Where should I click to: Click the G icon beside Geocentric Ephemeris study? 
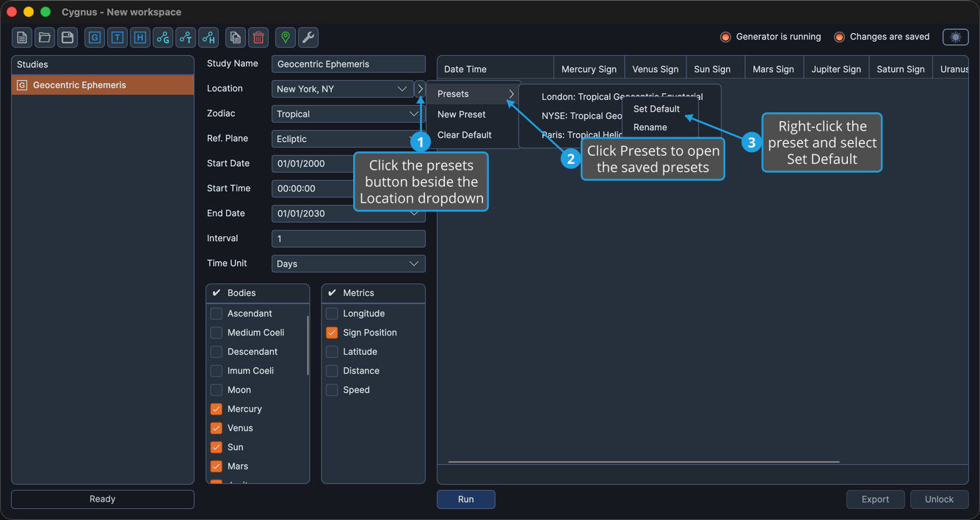tap(22, 85)
